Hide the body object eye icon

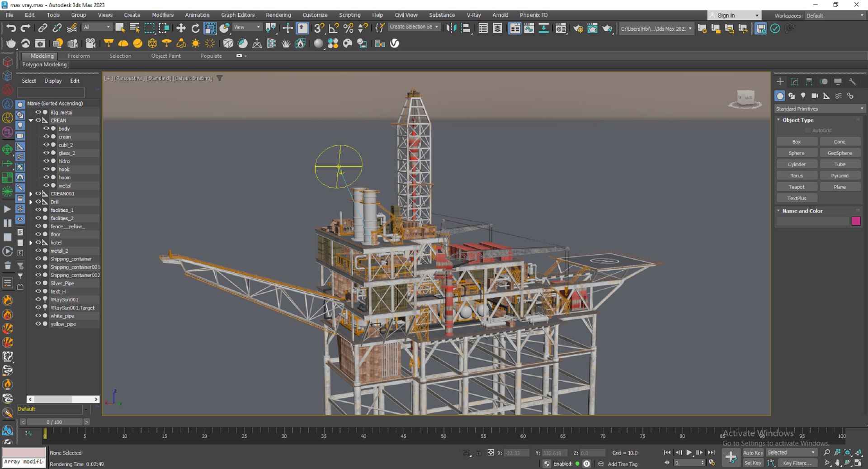[x=46, y=128]
